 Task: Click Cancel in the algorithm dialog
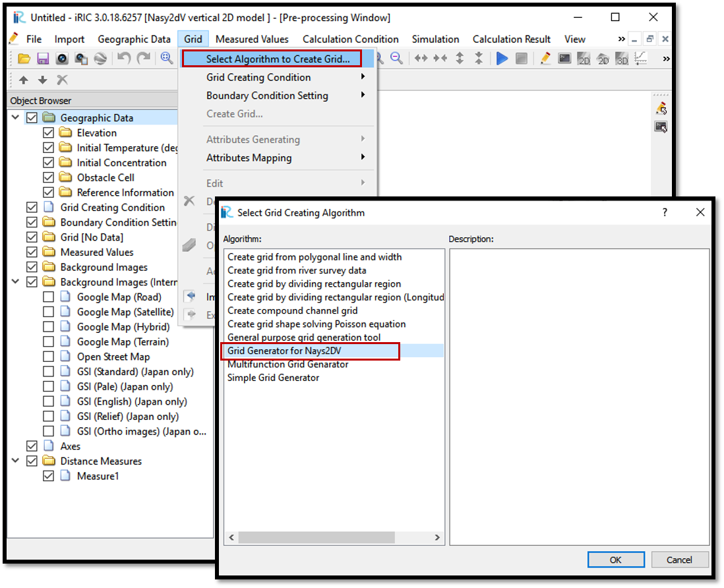coord(680,560)
